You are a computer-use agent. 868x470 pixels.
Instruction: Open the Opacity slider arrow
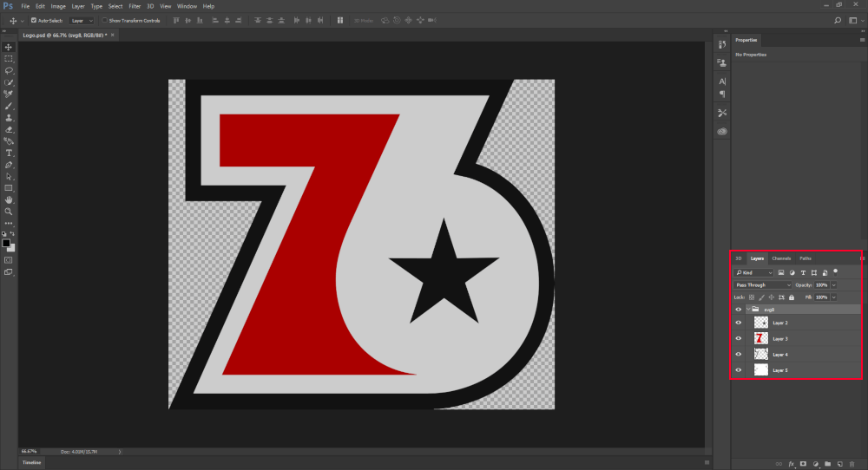coord(833,285)
